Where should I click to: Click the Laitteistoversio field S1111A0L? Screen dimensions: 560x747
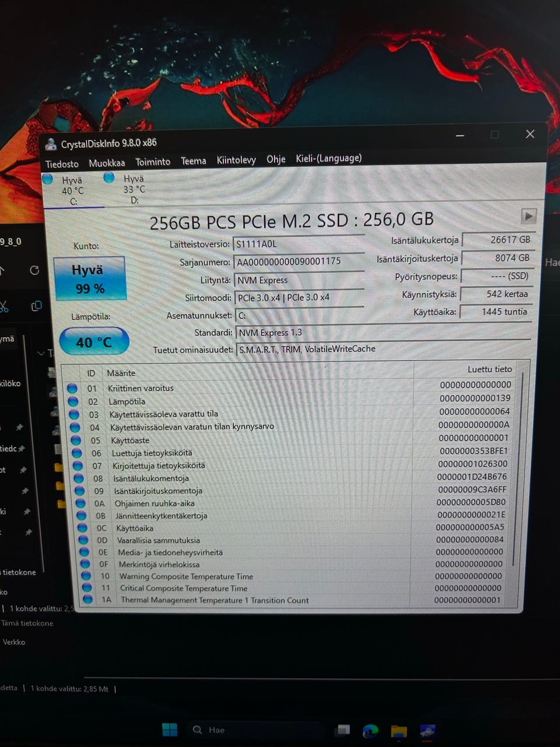pyautogui.click(x=299, y=244)
